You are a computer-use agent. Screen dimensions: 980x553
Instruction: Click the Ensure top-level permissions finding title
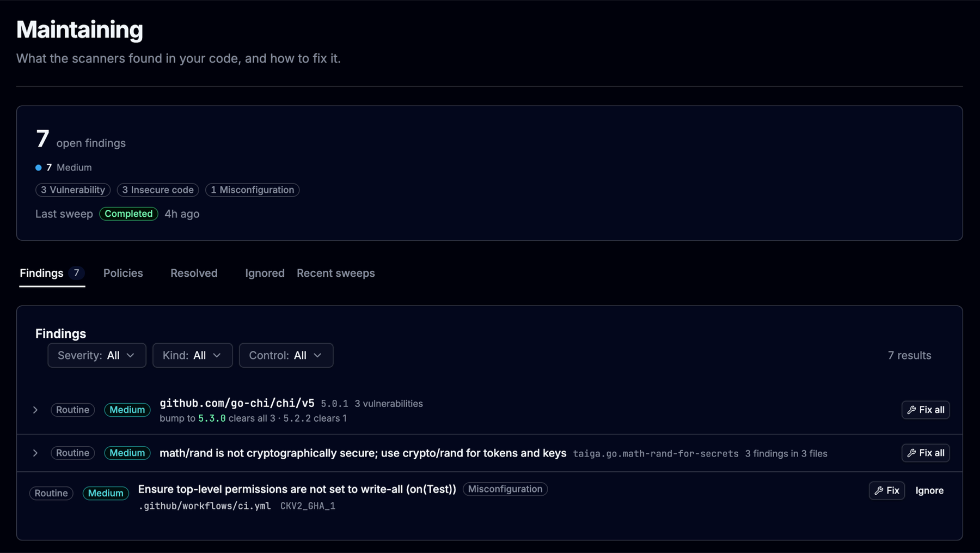point(297,489)
